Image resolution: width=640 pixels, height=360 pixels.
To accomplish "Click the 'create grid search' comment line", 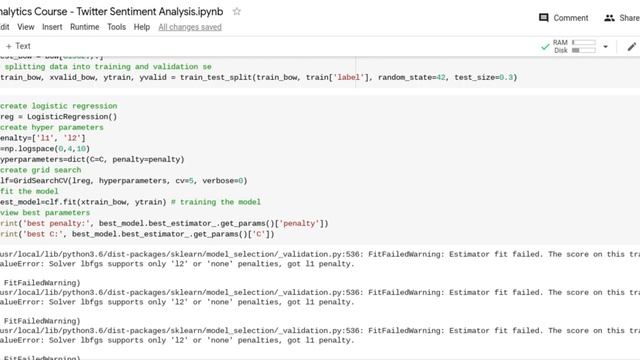I will tap(41, 170).
